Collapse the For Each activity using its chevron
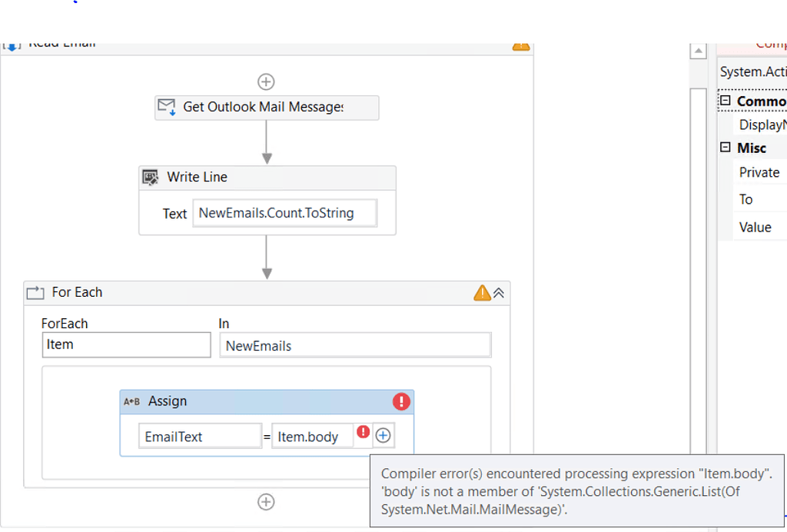Image resolution: width=787 pixels, height=532 pixels. (500, 292)
